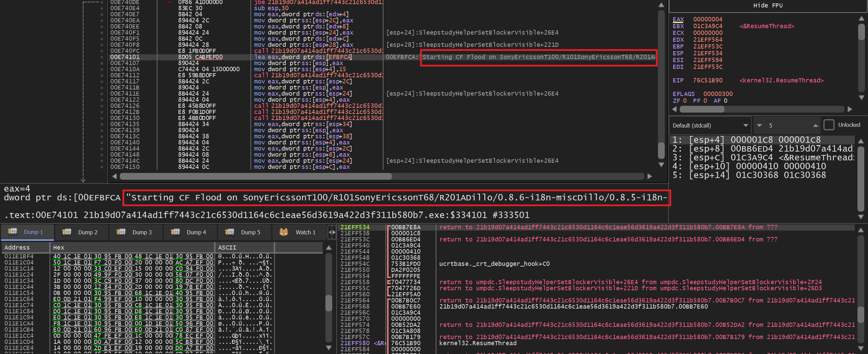Screen dimensions: 868x354
Task: Switch to the Watch 1 tab
Action: click(x=299, y=232)
